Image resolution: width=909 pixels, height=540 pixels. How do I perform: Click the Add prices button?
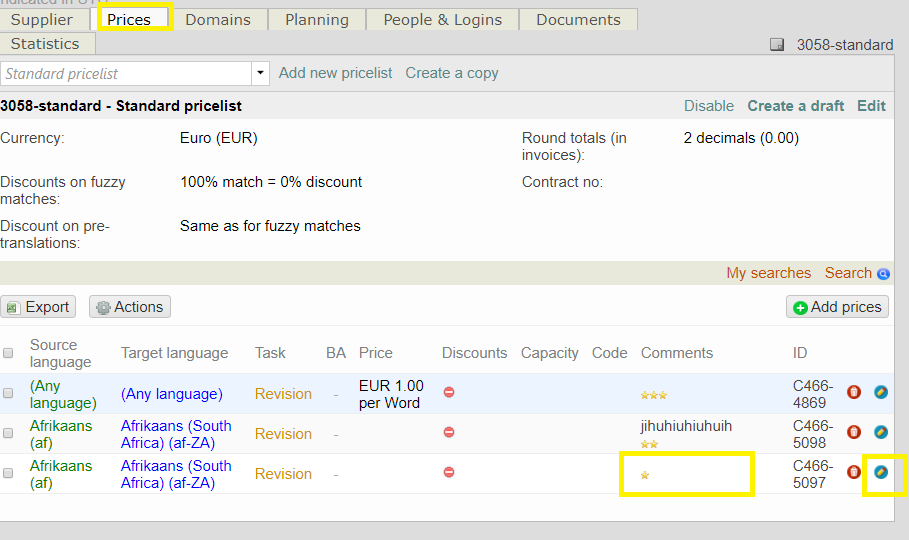(x=837, y=307)
